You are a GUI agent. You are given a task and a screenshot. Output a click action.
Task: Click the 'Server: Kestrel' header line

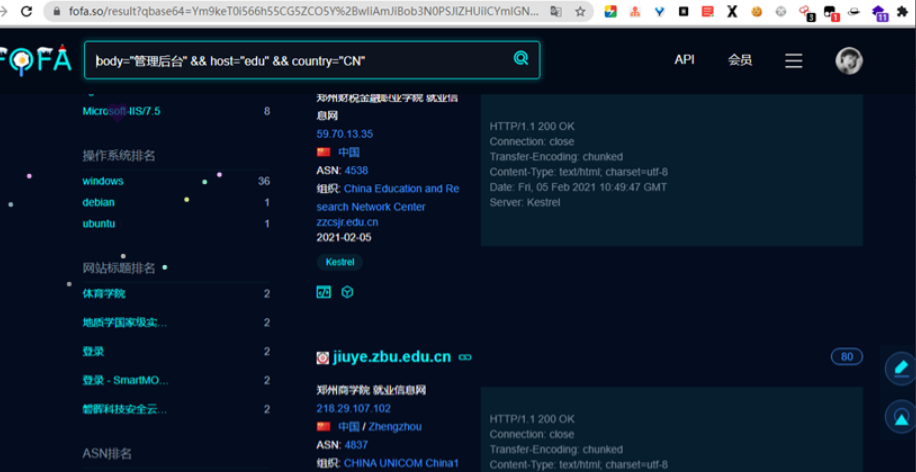[525, 203]
